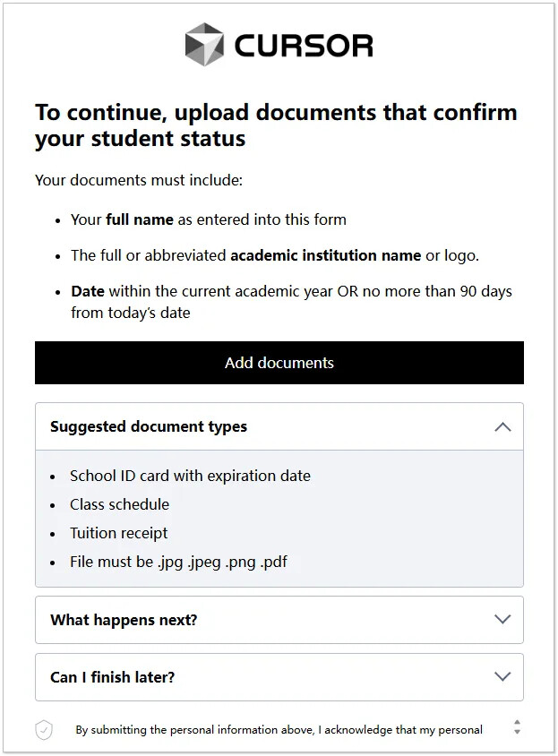558x756 pixels.
Task: Expand What happens next chevron arrow
Action: click(502, 619)
